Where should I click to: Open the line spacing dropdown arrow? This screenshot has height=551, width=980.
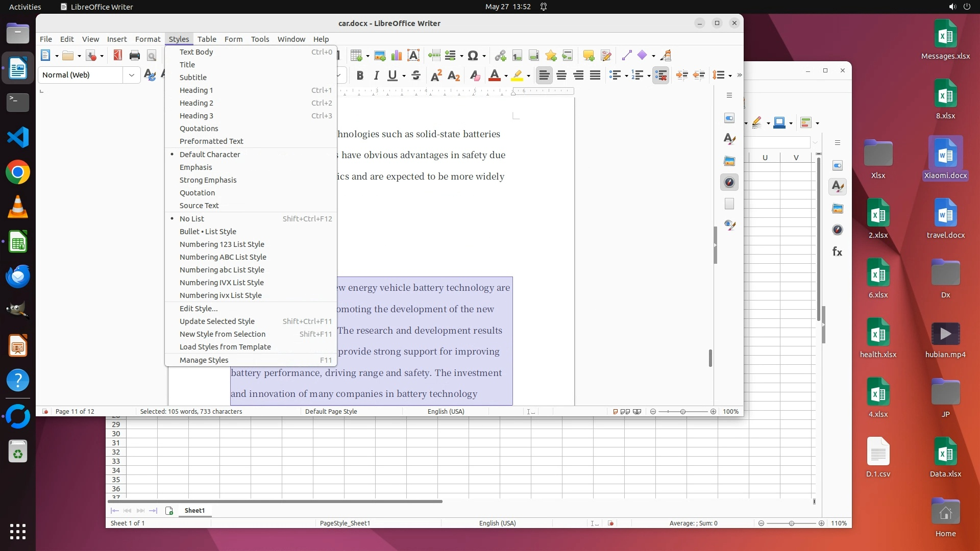point(730,76)
